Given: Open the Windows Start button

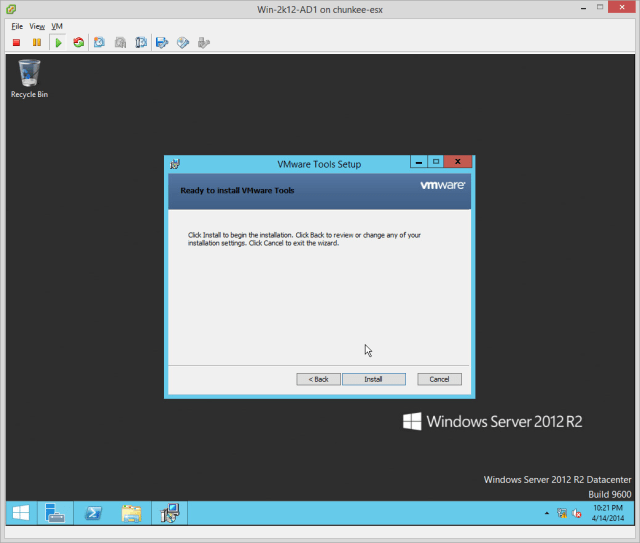Looking at the screenshot, I should click(21, 513).
